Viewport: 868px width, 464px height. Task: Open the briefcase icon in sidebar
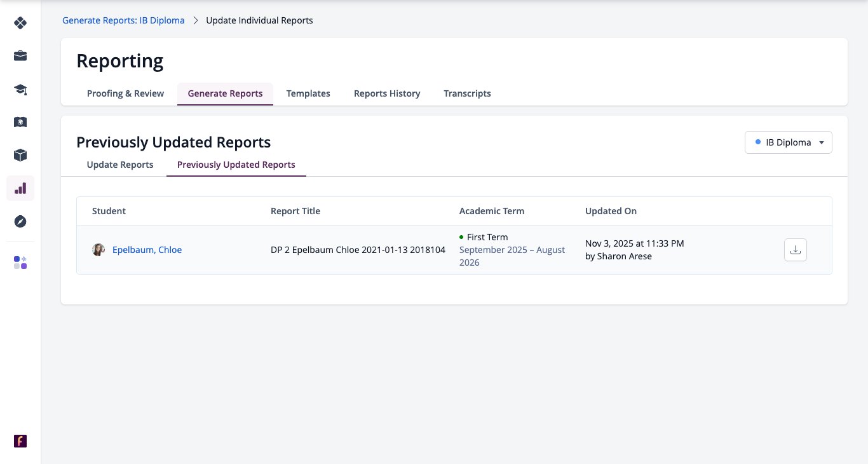[x=20, y=56]
